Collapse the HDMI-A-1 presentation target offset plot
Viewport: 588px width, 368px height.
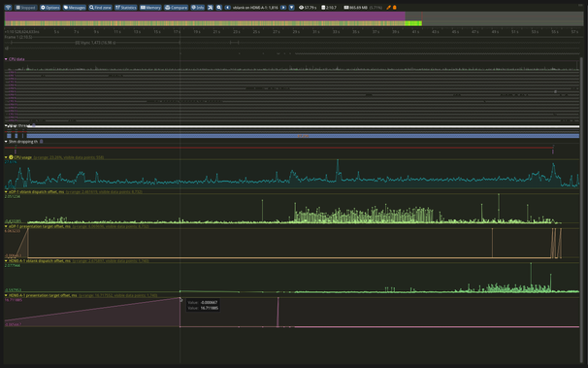pos(6,295)
